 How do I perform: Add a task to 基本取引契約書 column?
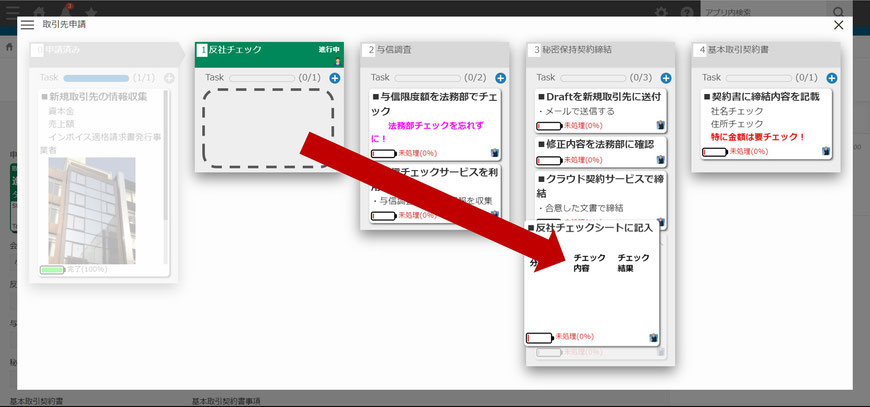[832, 77]
